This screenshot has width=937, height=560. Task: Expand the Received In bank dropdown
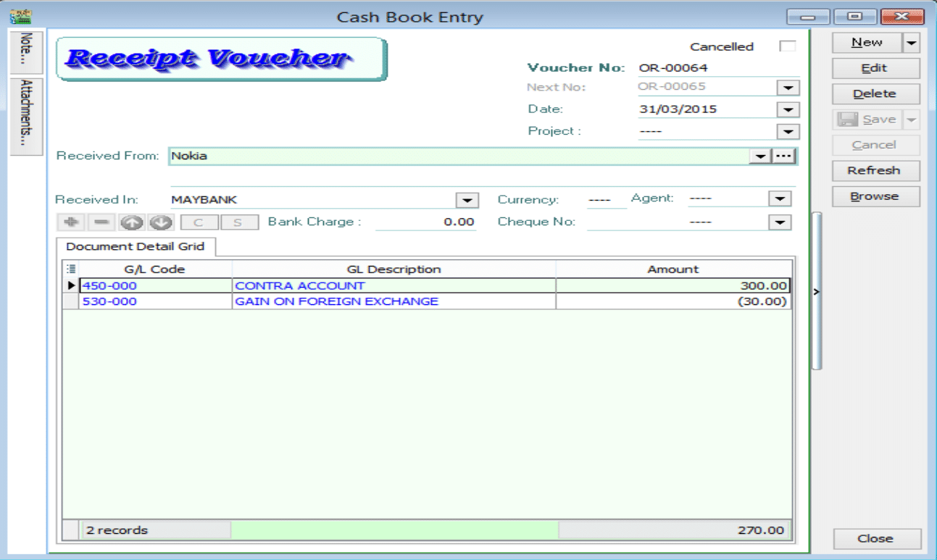467,200
